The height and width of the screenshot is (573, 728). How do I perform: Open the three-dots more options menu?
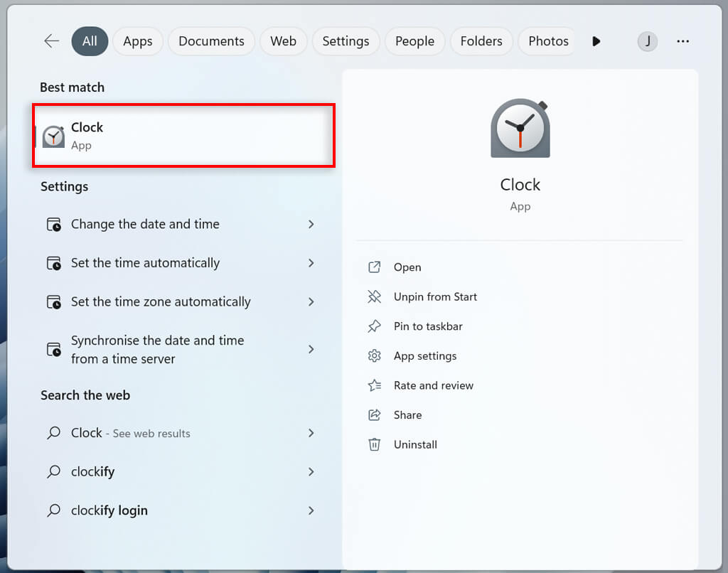[x=682, y=41]
